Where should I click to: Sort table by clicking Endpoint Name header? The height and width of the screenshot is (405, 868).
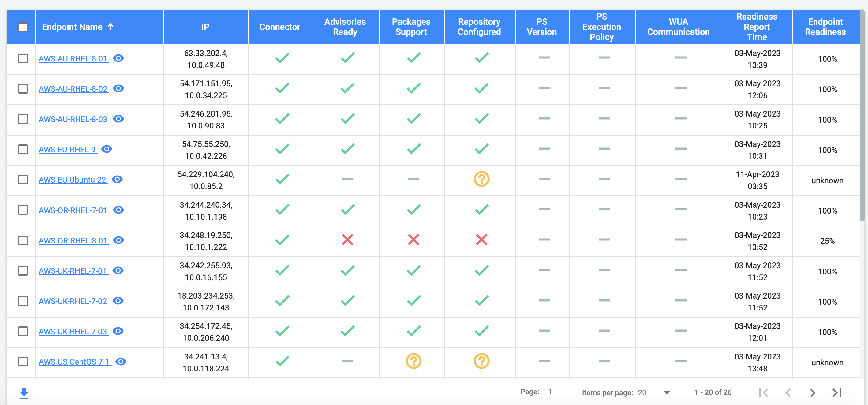point(72,27)
